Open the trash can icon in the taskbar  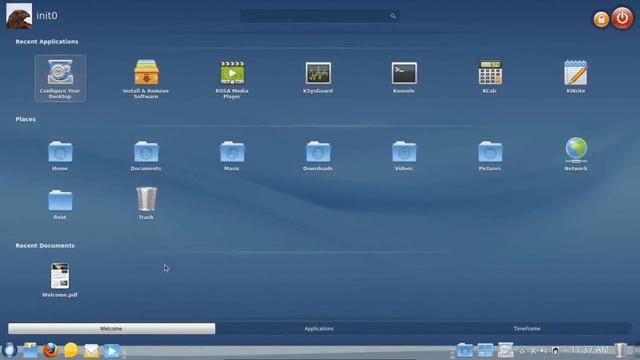(621, 350)
